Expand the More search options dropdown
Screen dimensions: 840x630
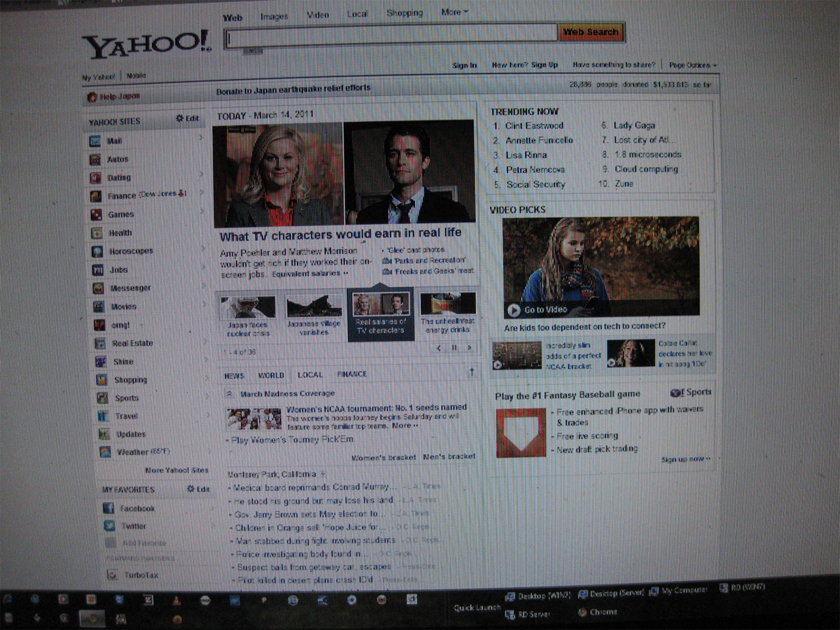click(x=454, y=13)
